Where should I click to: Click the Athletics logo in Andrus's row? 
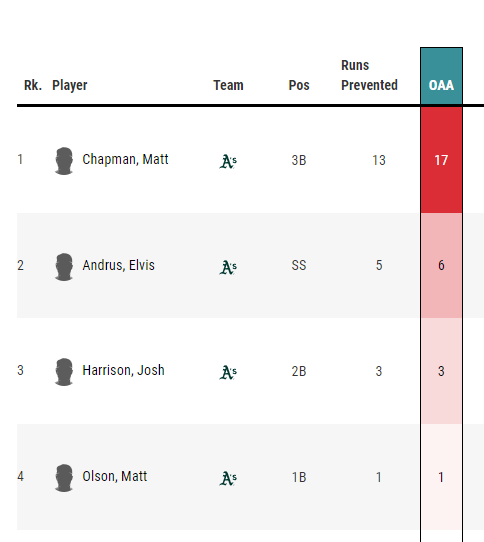(228, 267)
